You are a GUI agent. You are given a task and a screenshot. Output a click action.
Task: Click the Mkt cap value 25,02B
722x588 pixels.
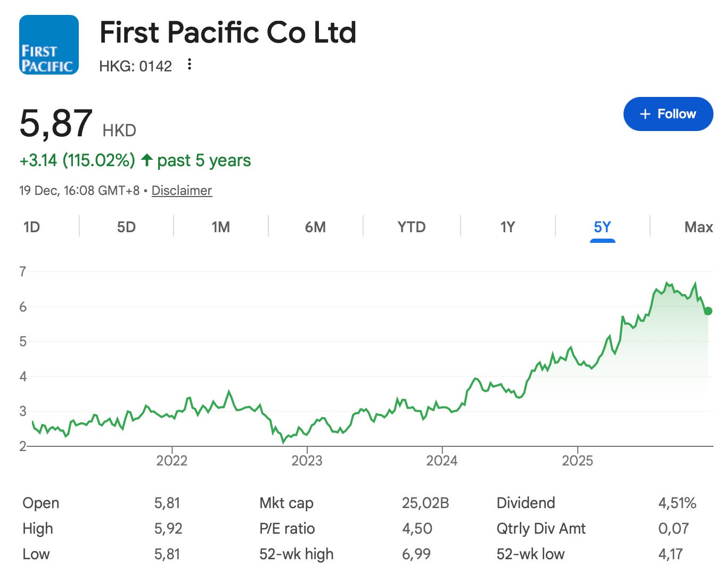[x=425, y=503]
